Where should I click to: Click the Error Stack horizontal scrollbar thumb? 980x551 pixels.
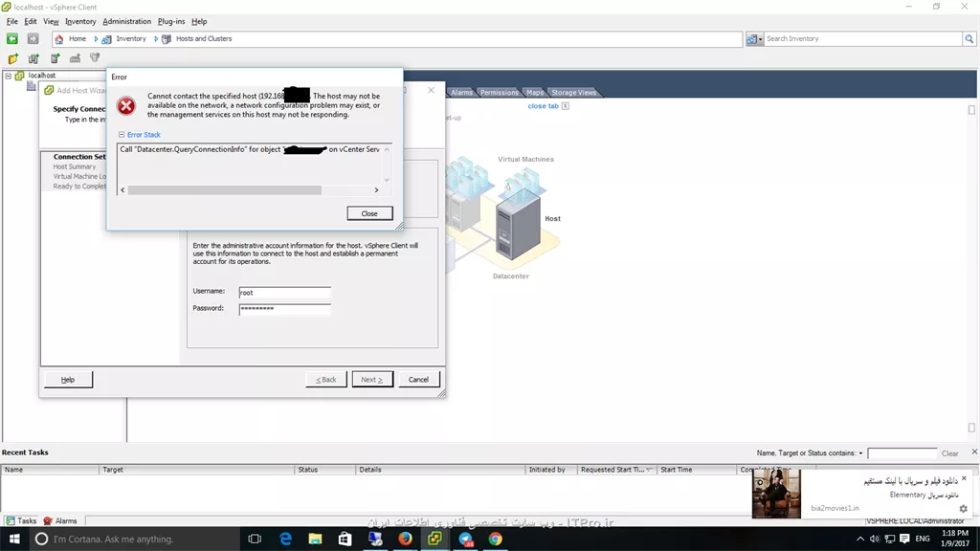[x=224, y=190]
